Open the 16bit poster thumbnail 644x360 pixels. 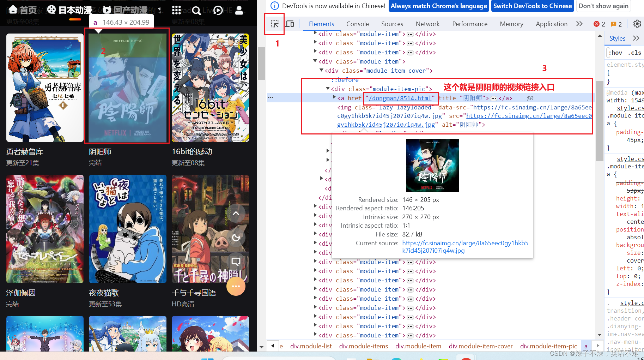tap(210, 88)
